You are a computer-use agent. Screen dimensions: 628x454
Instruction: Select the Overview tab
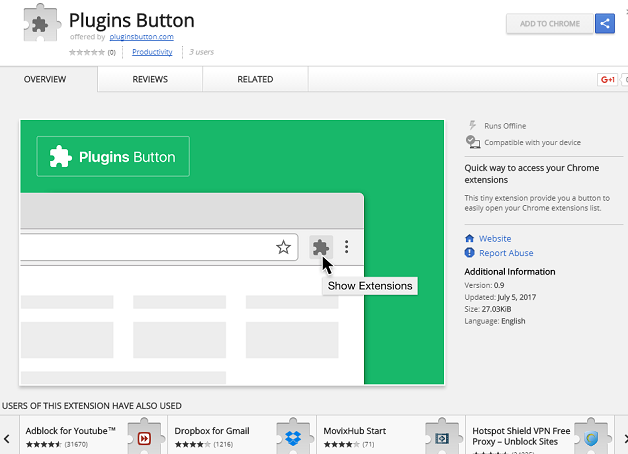[45, 79]
